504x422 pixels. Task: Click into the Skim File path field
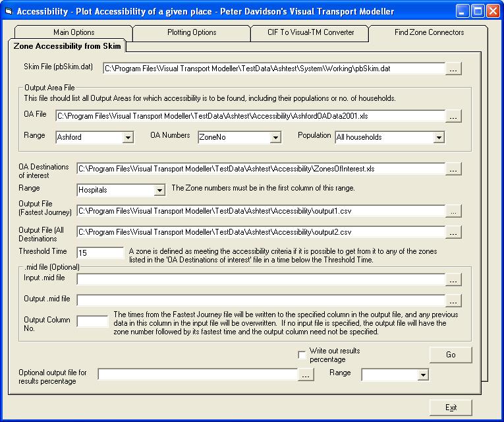[274, 69]
